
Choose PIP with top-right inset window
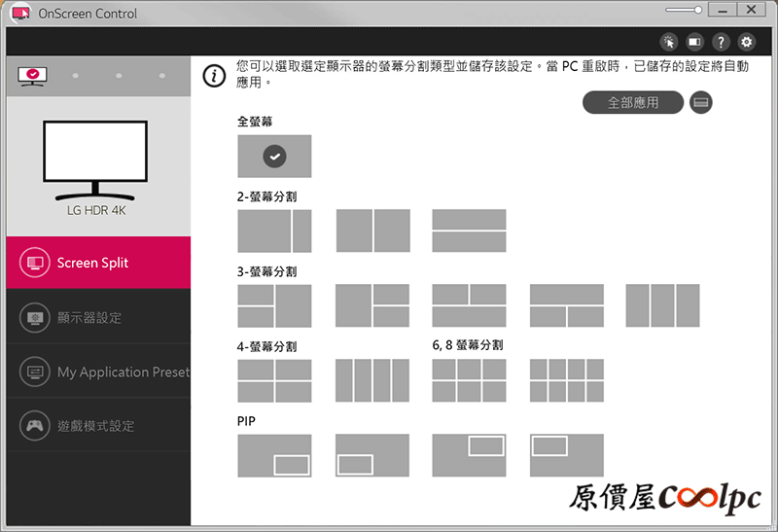469,455
